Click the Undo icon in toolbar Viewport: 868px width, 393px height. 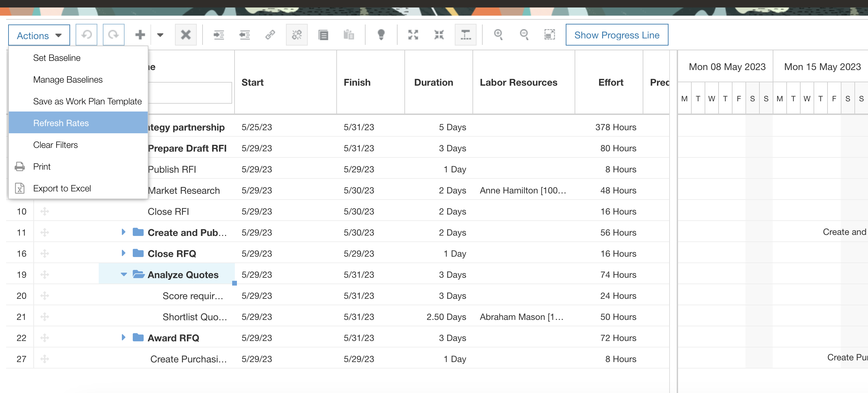(86, 35)
